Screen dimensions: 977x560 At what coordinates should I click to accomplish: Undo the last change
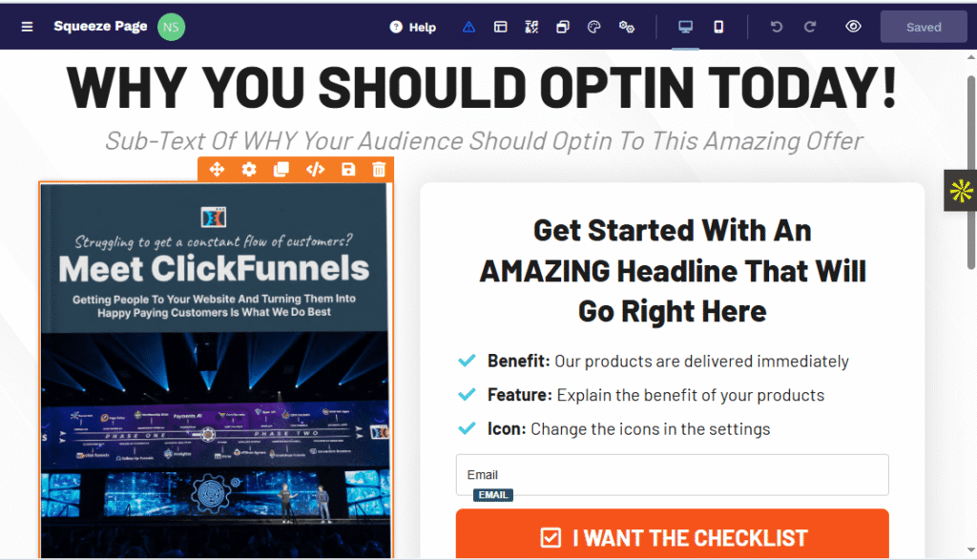[x=777, y=27]
